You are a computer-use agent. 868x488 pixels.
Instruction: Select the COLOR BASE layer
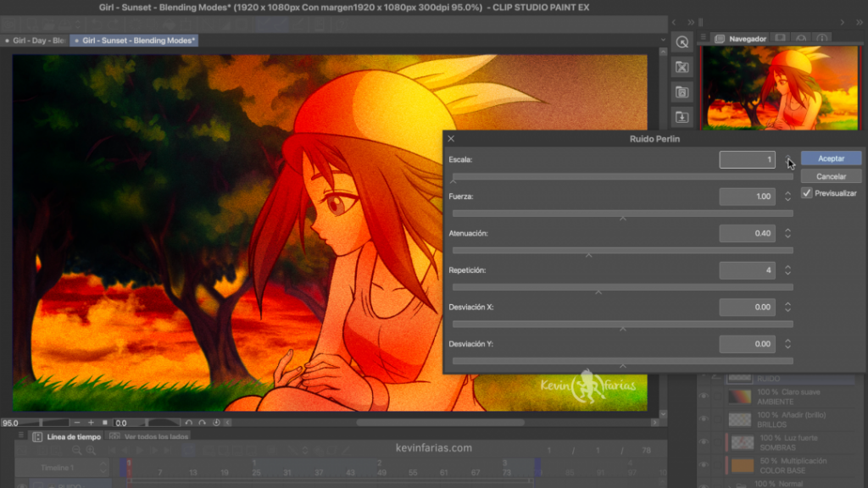pos(791,465)
